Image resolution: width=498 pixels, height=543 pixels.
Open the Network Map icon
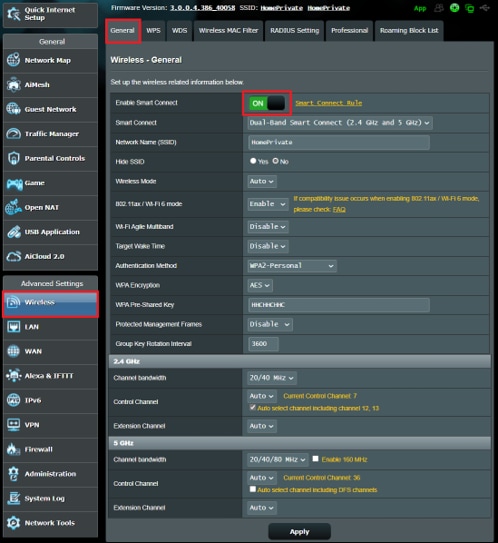pos(14,60)
